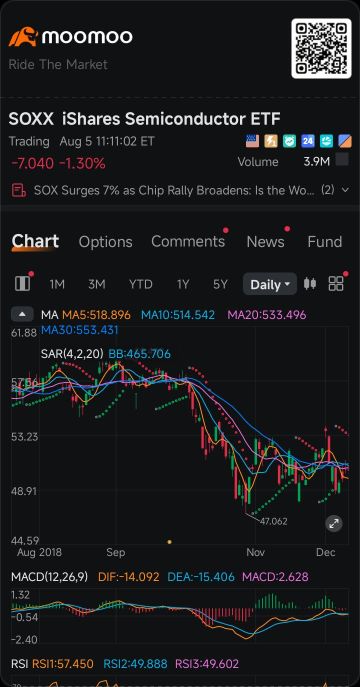The width and height of the screenshot is (360, 687).
Task: Tap the moomoo bull logo
Action: [23, 37]
